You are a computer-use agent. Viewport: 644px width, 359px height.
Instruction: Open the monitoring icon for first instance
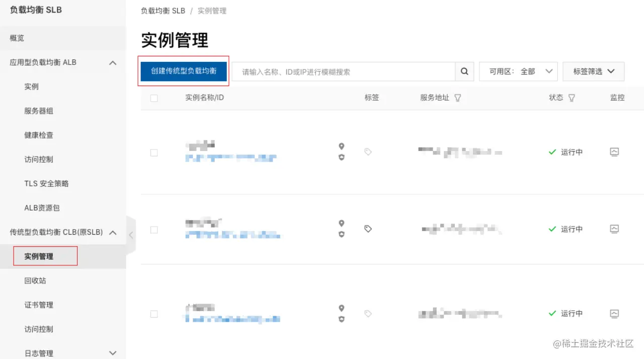click(614, 152)
